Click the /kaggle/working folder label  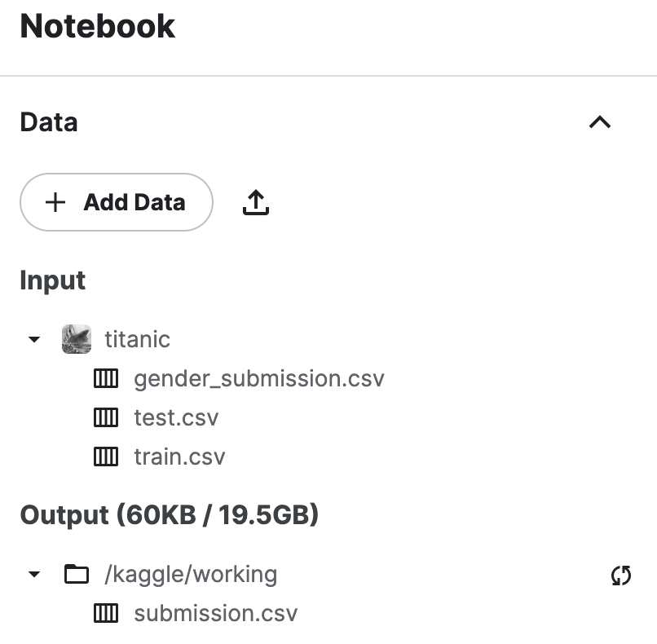191,575
